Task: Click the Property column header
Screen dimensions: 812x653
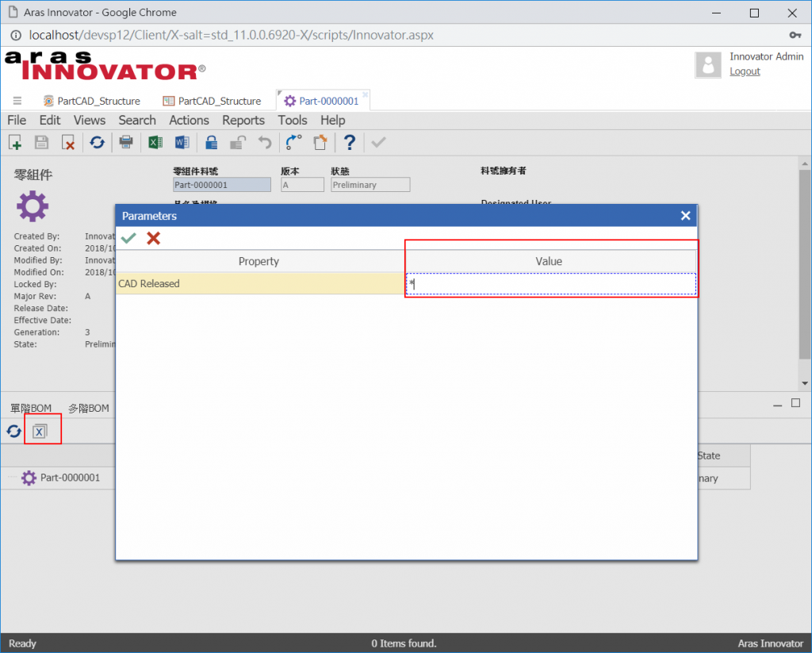Action: click(259, 261)
